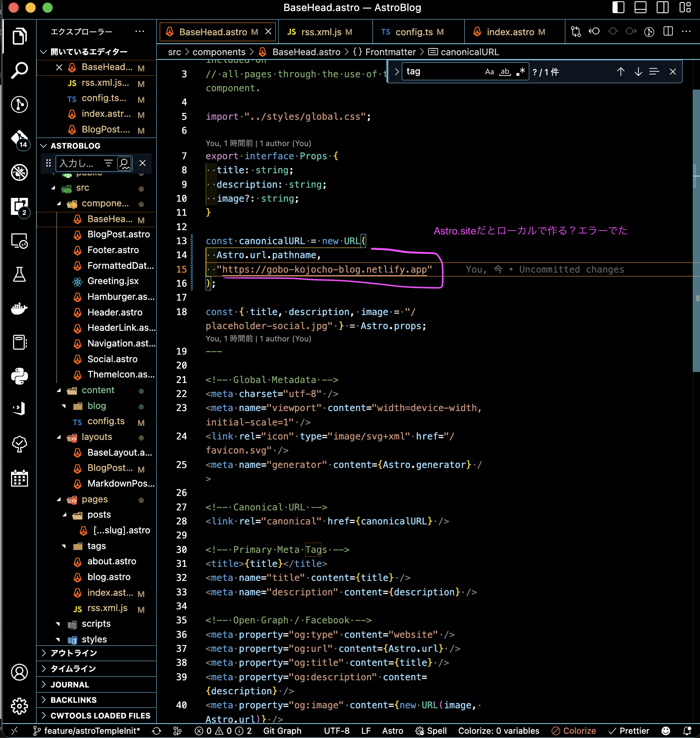Go to previous change in editor toolbar
This screenshot has height=738, width=700.
tap(594, 31)
